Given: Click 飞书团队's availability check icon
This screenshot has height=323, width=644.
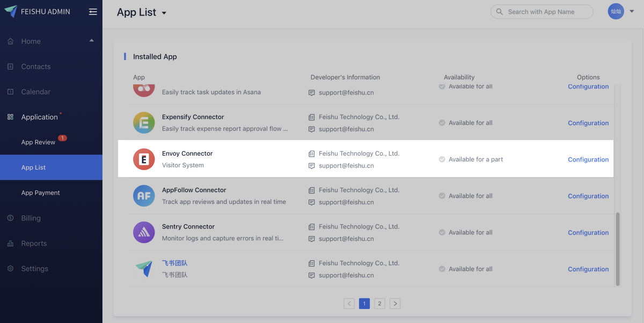Looking at the screenshot, I should [x=442, y=269].
